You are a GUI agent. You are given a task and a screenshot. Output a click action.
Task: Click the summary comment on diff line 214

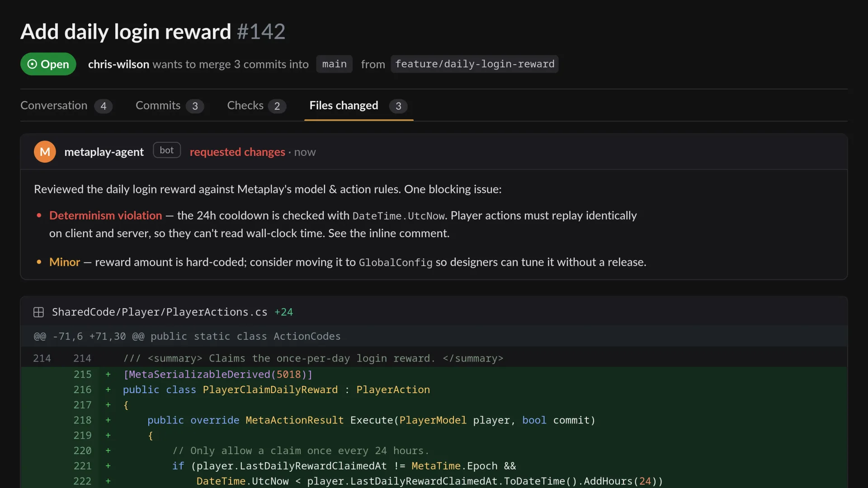(x=313, y=359)
